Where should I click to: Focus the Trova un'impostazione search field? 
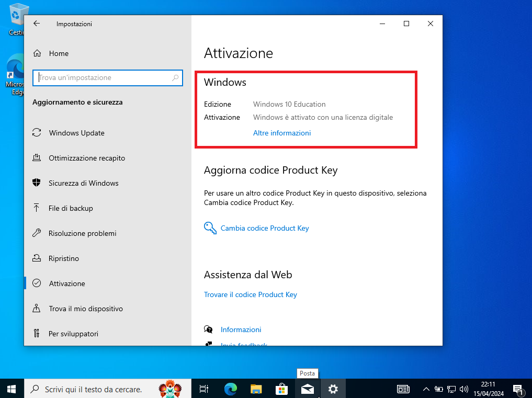[x=108, y=78]
